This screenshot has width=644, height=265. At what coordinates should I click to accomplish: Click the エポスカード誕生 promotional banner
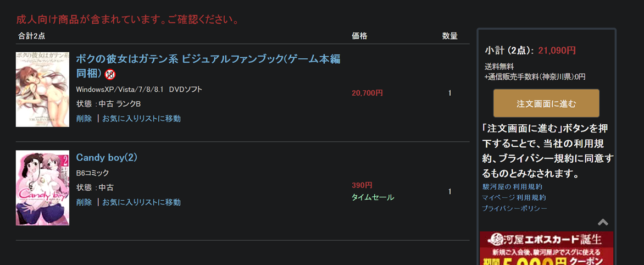546,249
